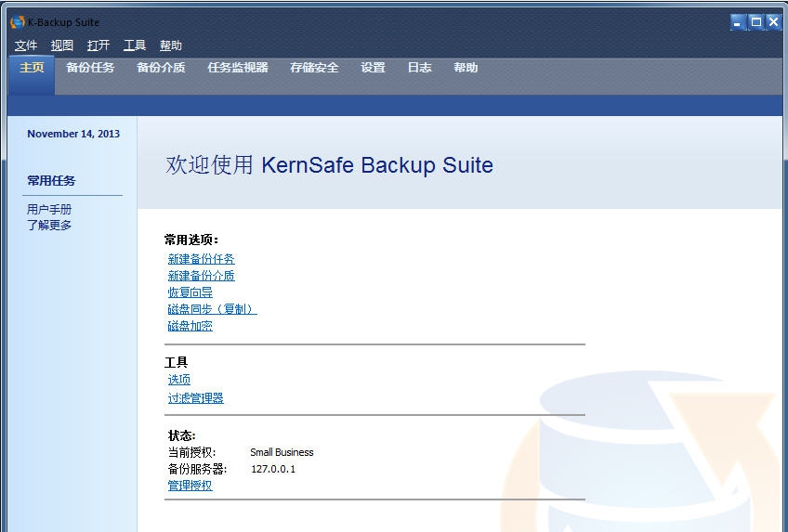Open the 视图 menu
The height and width of the screenshot is (532, 788).
coord(62,45)
